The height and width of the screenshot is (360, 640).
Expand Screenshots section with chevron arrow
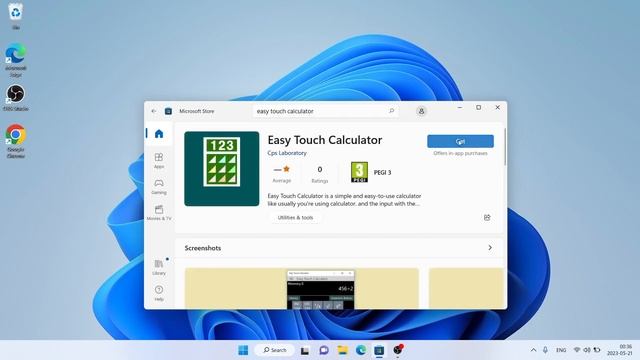point(490,248)
